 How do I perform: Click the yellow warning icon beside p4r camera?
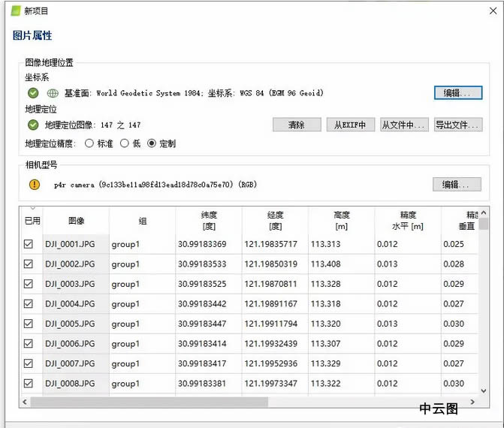[x=35, y=185]
